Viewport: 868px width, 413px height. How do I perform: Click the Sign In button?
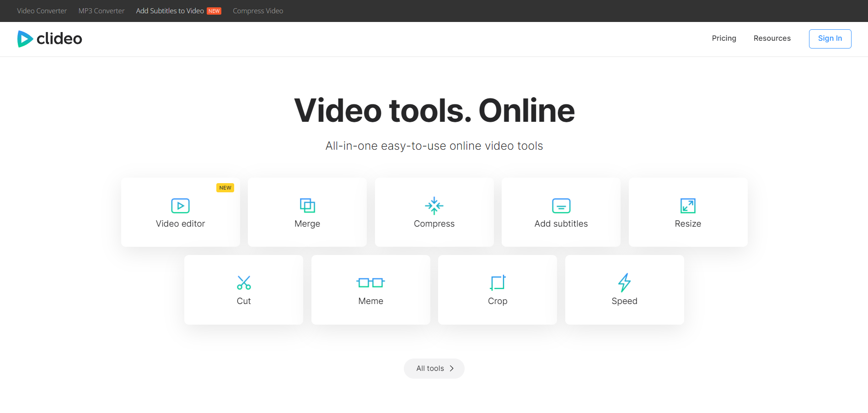(830, 39)
